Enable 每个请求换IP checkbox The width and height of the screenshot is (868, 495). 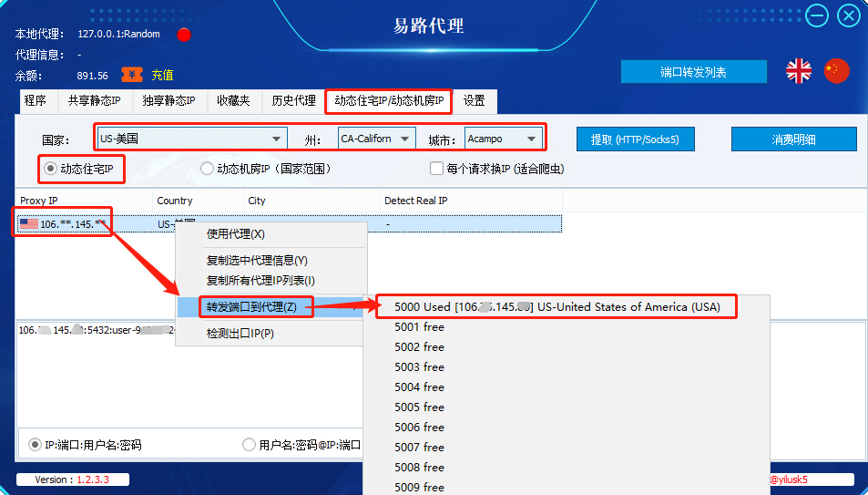(436, 169)
